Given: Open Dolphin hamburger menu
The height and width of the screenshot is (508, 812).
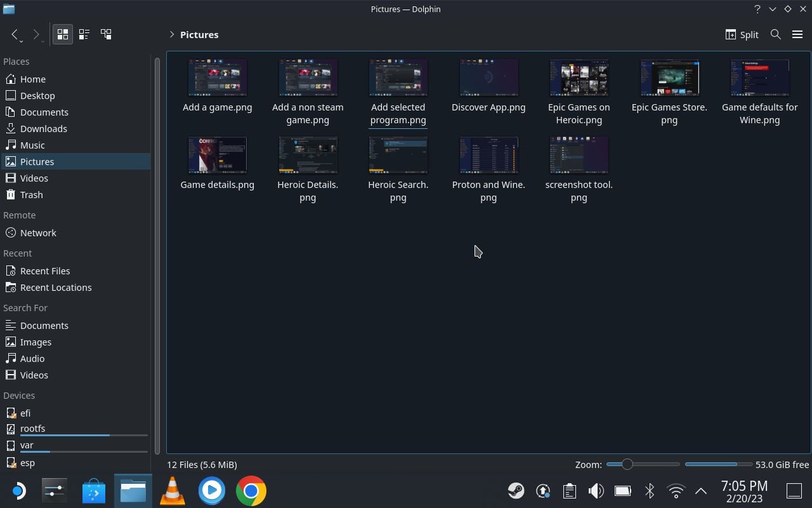Looking at the screenshot, I should (x=797, y=34).
